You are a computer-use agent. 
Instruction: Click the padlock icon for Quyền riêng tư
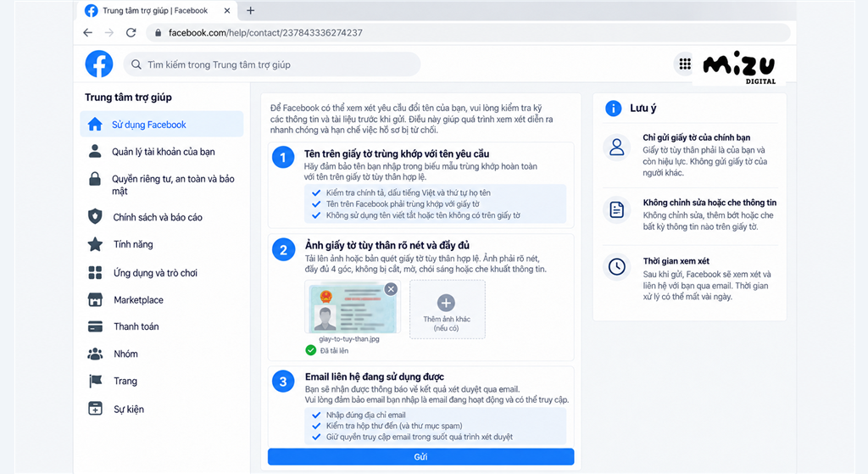tap(95, 179)
